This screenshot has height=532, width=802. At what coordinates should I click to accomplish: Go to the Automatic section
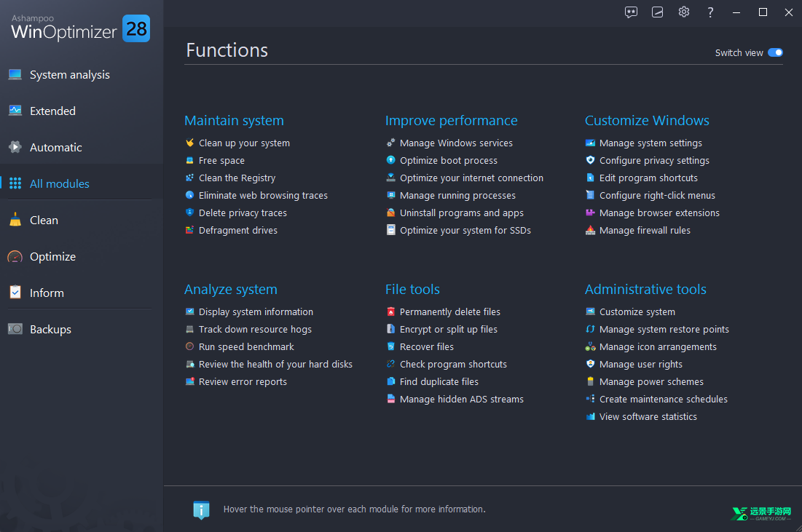pos(55,148)
